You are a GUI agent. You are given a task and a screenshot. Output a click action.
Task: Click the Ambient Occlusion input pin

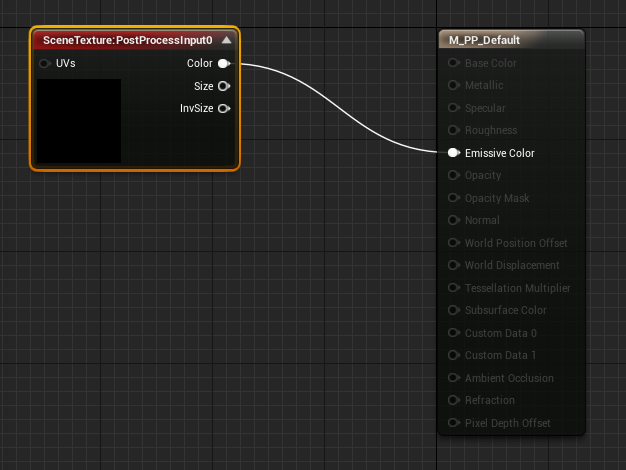pos(454,378)
